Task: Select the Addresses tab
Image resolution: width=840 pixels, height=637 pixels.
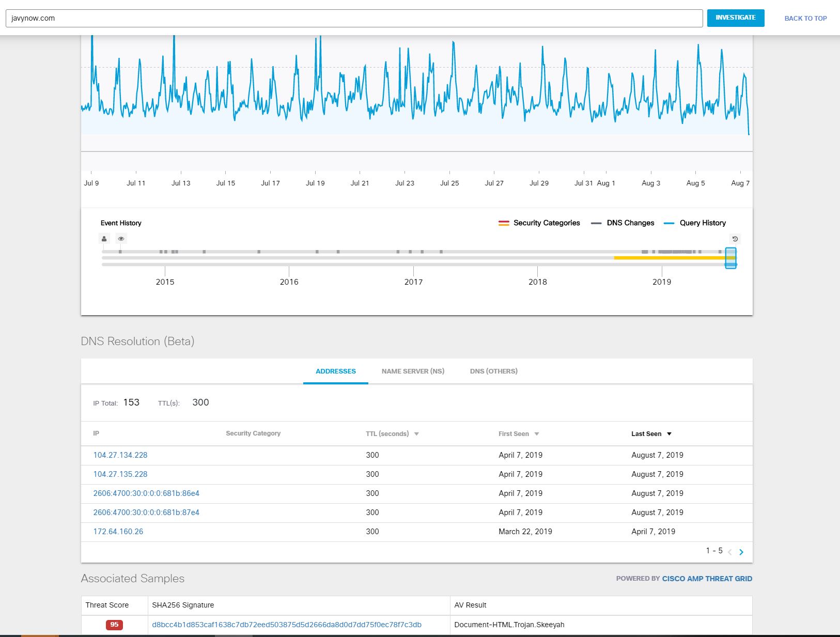Action: (336, 371)
